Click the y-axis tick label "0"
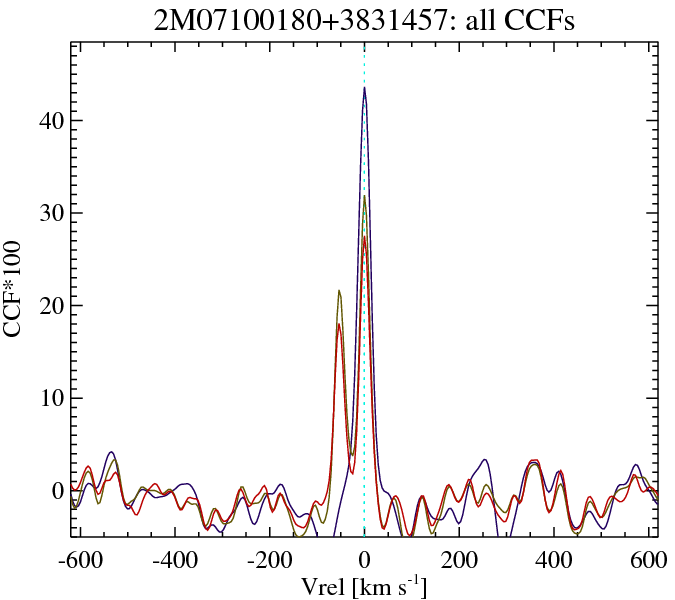The image size is (675, 600). (x=57, y=490)
